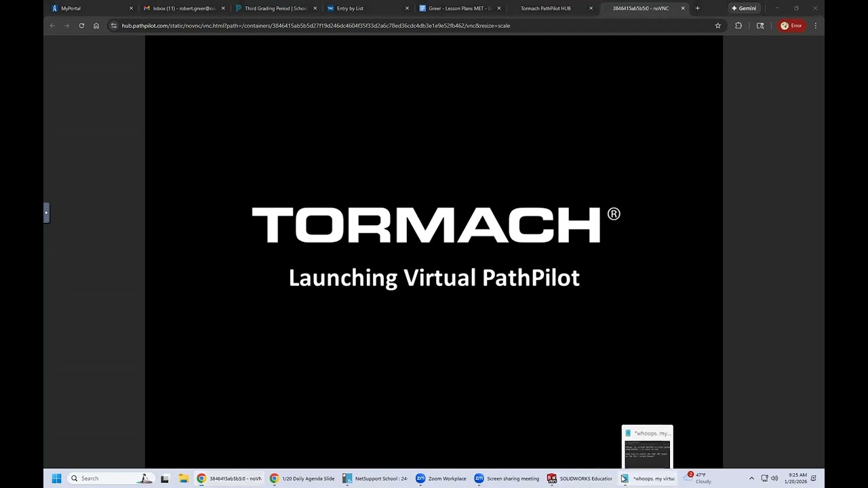Open the Gemini assistant button

tap(744, 8)
